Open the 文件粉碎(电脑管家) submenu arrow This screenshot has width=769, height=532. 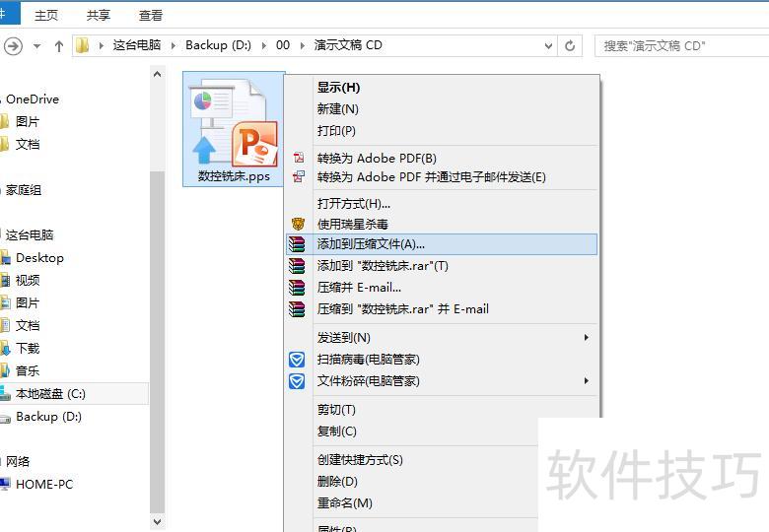tap(586, 380)
